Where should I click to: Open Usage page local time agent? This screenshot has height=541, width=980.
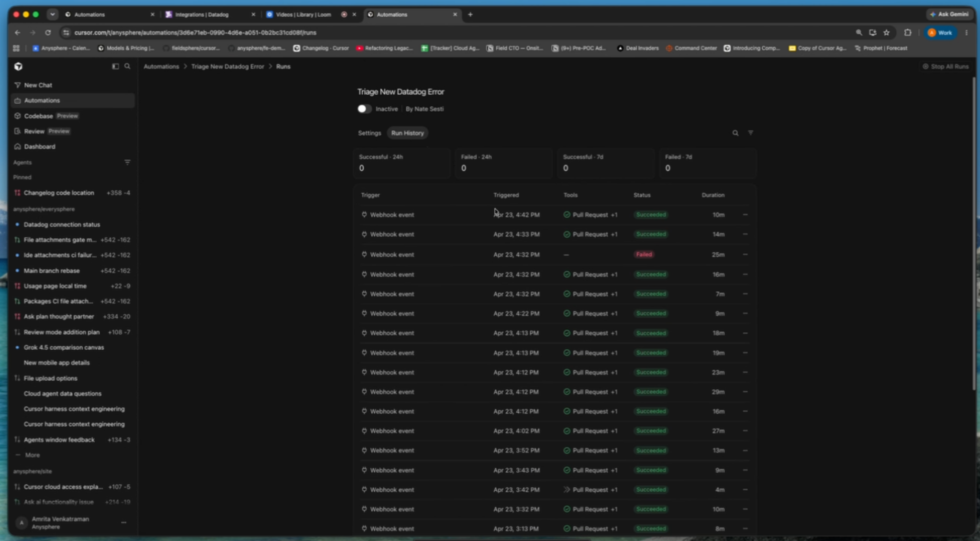pyautogui.click(x=73, y=286)
